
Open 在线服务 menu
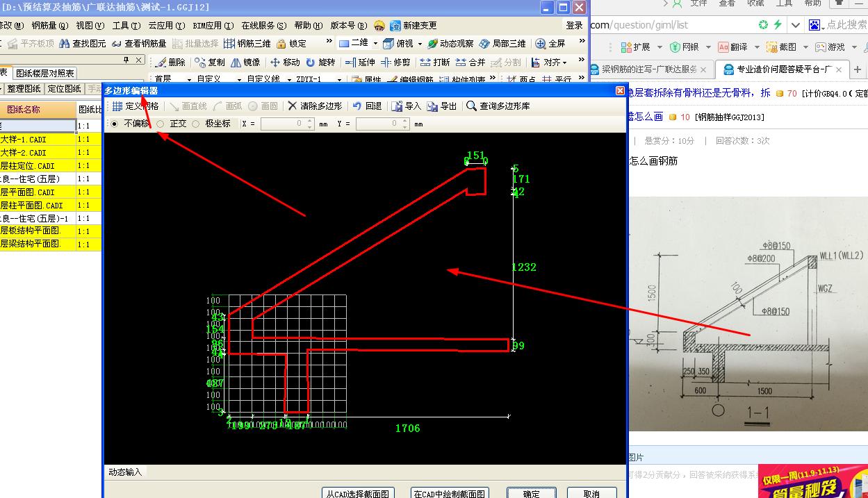coord(264,25)
